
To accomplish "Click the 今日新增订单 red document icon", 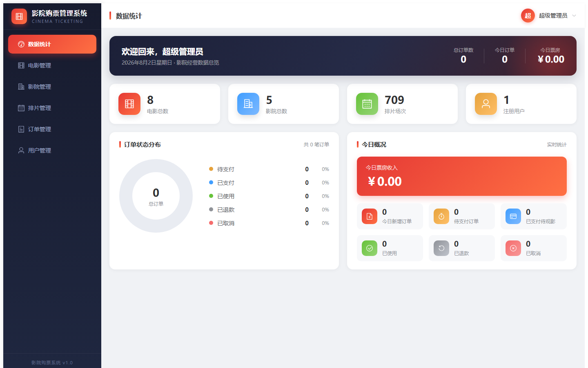I will 370,216.
